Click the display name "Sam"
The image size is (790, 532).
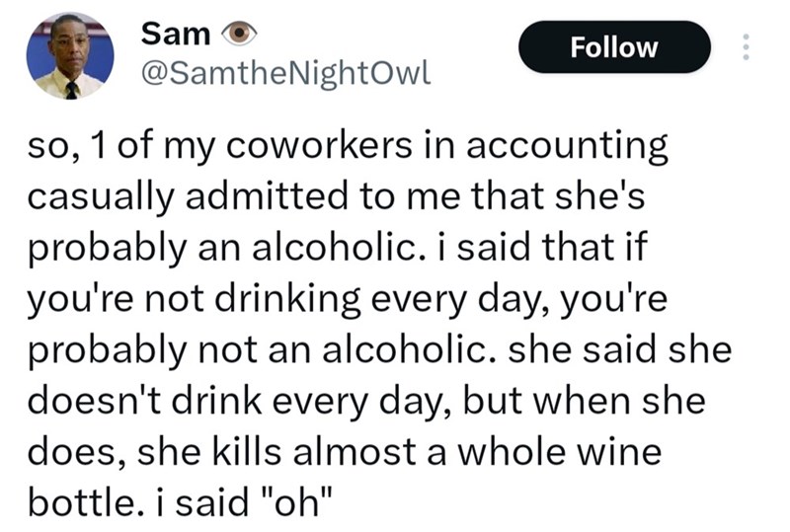176,34
